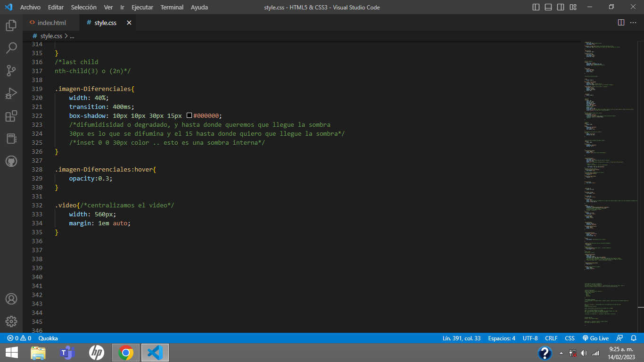This screenshot has width=644, height=362.
Task: Open the Archivo menu
Action: (30, 7)
